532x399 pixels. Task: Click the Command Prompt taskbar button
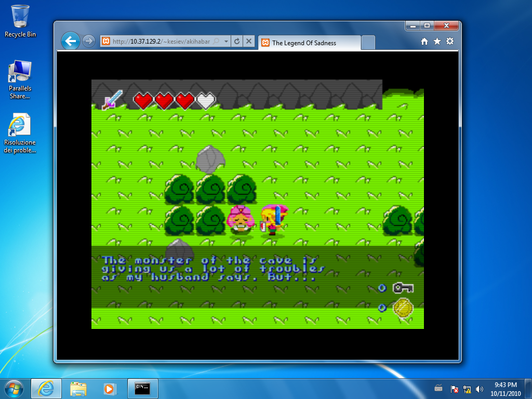[142, 389]
